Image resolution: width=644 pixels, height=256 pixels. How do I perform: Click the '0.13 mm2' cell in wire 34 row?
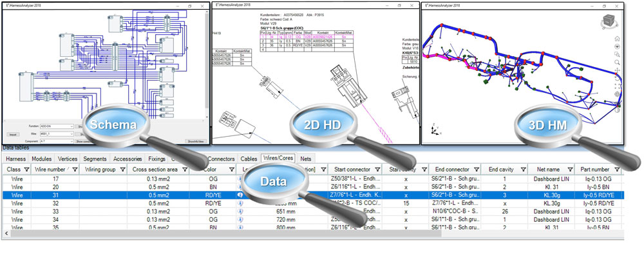tap(158, 219)
